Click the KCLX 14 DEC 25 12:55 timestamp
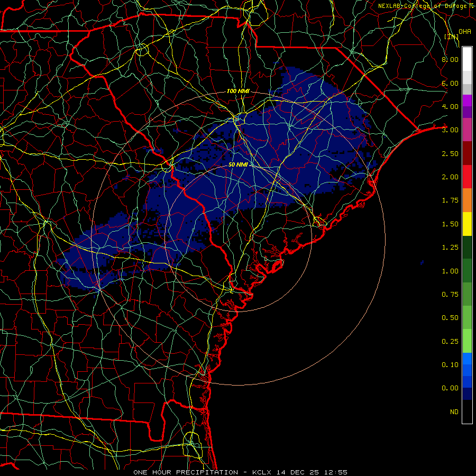This screenshot has width=476, height=476. [x=300, y=472]
